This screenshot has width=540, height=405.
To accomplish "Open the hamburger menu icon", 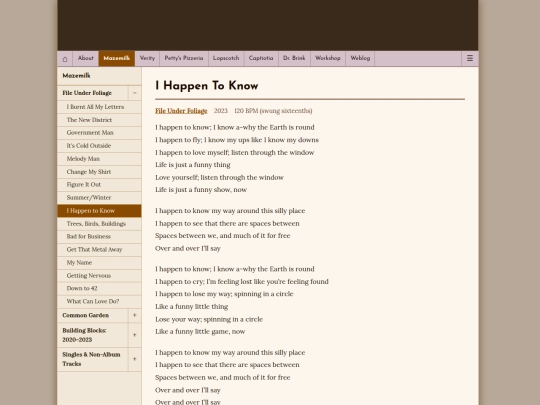I will click(470, 59).
